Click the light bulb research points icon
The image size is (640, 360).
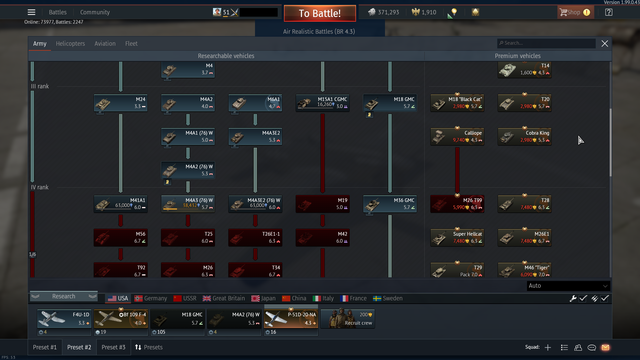point(452,13)
